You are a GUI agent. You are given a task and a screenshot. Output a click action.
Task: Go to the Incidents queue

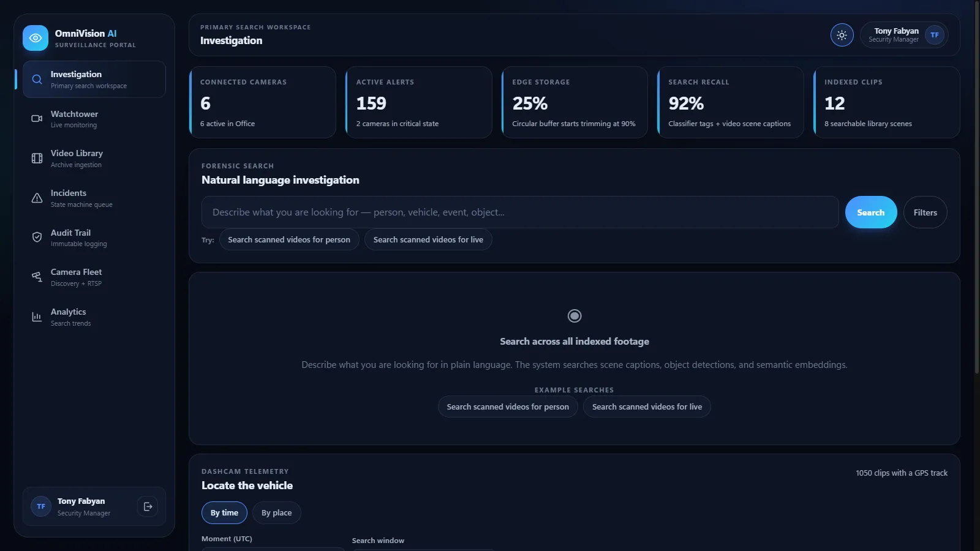coord(94,198)
